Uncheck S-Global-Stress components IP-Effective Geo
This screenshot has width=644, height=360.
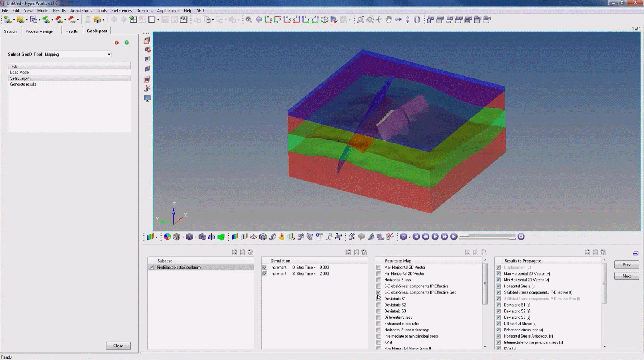(x=379, y=292)
